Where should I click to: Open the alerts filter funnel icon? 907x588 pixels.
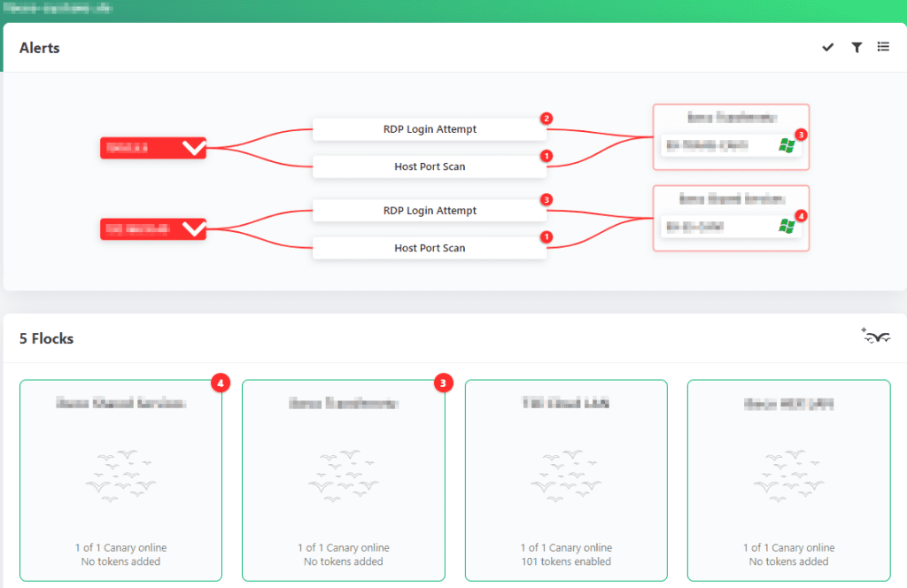pos(857,48)
